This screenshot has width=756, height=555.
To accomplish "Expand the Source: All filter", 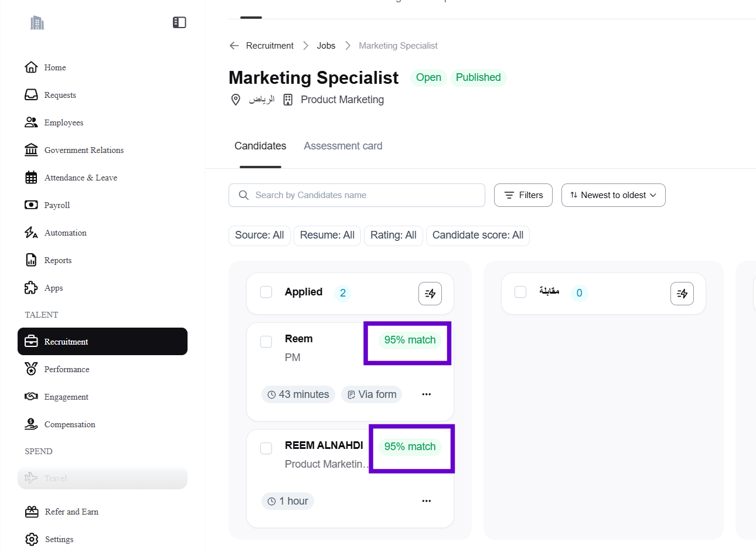I will [259, 235].
